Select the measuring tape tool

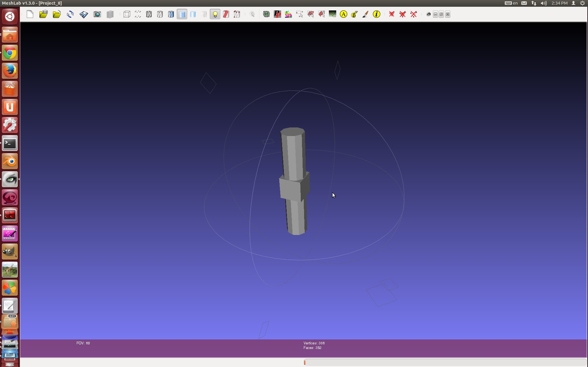coord(355,14)
